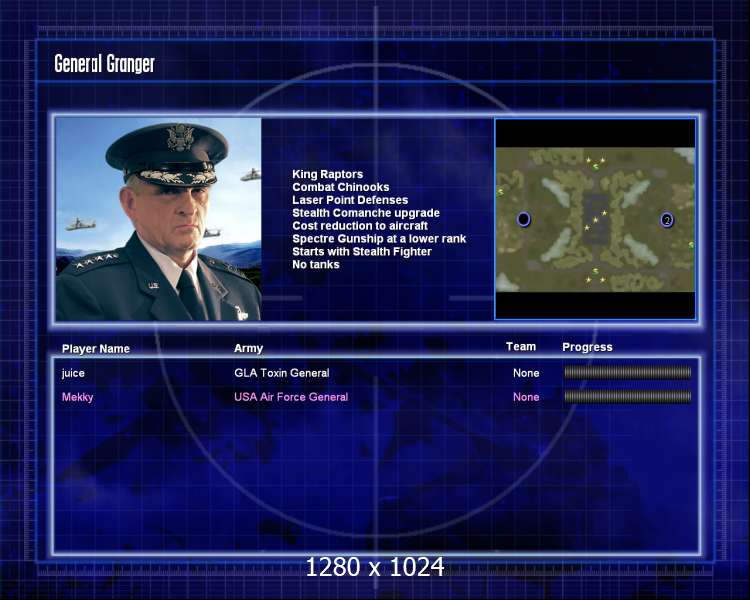The width and height of the screenshot is (750, 600).
Task: Click the Team column header
Action: 521,346
